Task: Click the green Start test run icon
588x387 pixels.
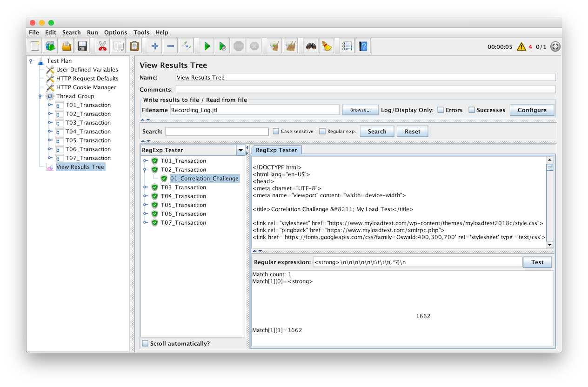Action: [x=207, y=46]
